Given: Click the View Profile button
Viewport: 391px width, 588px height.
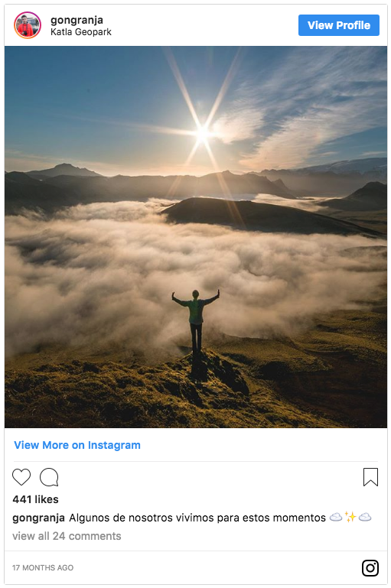Looking at the screenshot, I should coord(339,25).
